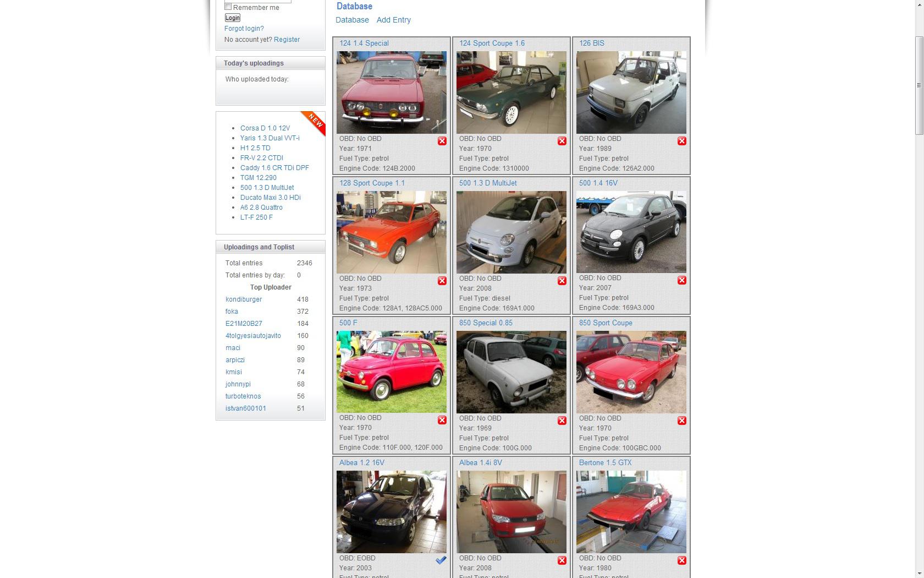This screenshot has width=924, height=578.
Task: Open the Albea 1.4i 8V title link
Action: click(x=481, y=462)
